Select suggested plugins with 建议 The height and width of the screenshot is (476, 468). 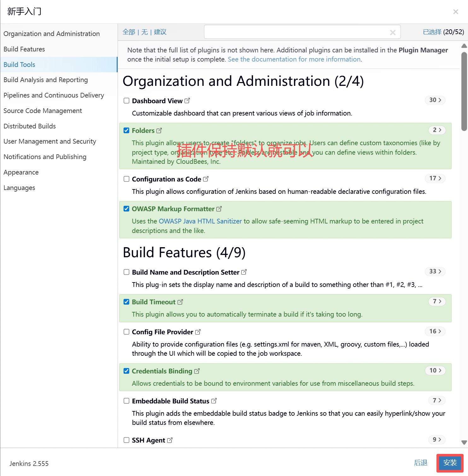pyautogui.click(x=160, y=32)
